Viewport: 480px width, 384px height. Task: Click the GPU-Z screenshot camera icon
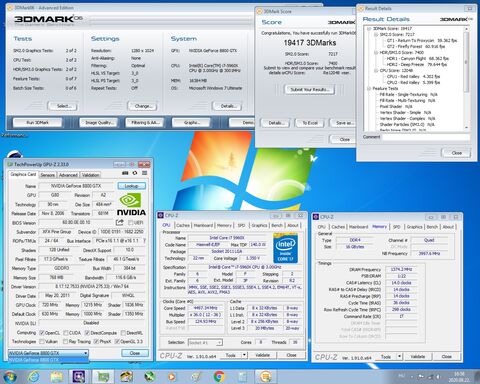tap(125, 173)
